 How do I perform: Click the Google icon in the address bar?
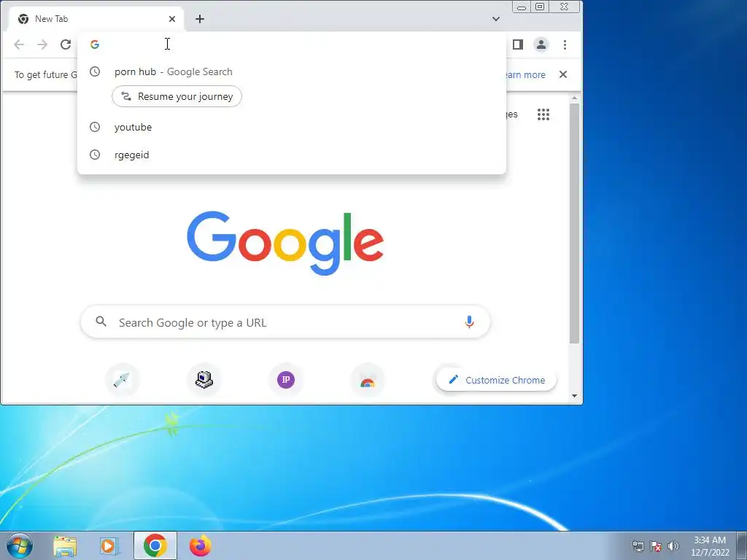click(x=95, y=44)
